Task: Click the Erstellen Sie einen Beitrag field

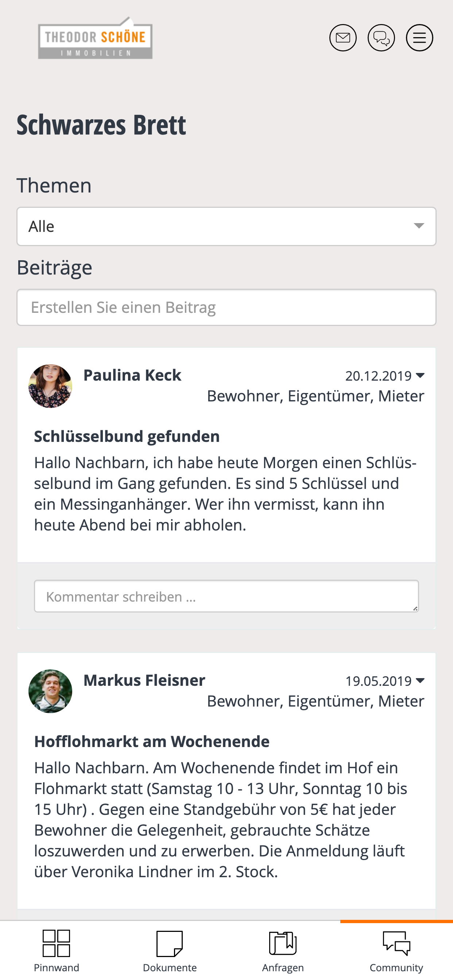Action: [226, 307]
